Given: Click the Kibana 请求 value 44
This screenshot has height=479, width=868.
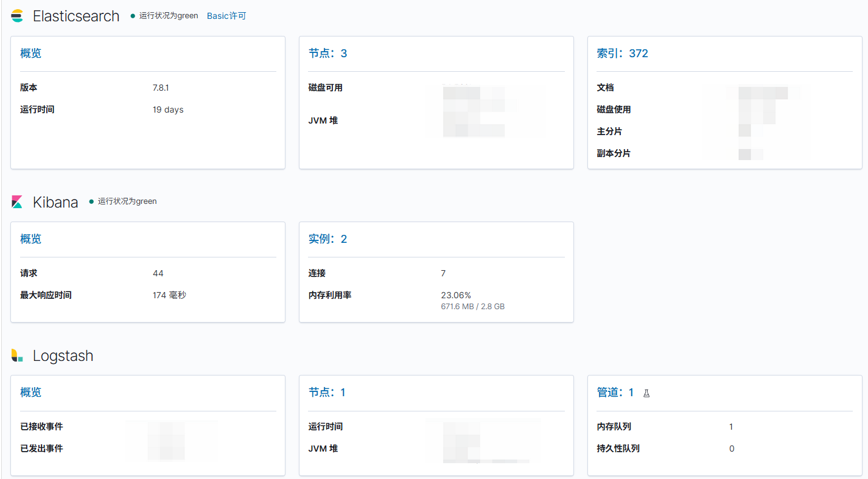Looking at the screenshot, I should point(158,273).
